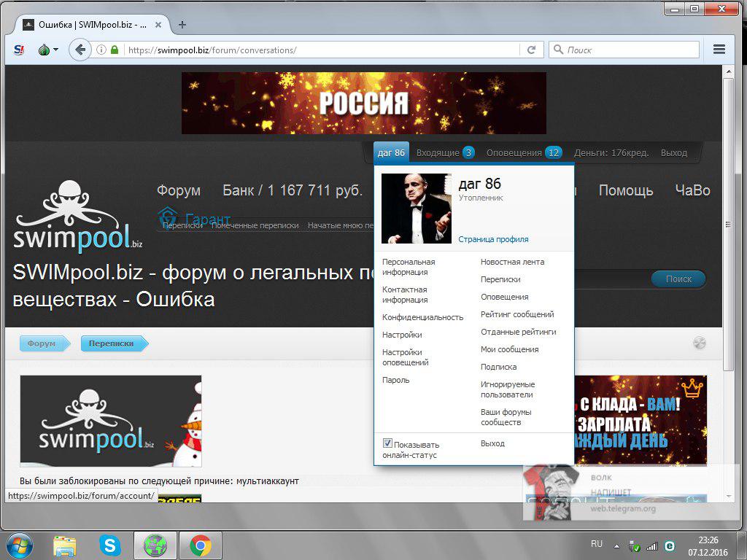Click the onion Tor button icon

tap(44, 50)
